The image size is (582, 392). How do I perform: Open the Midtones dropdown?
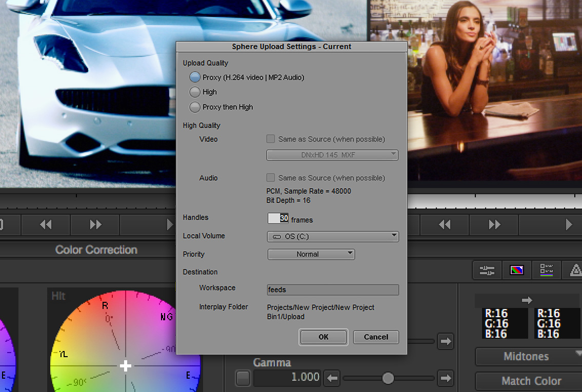[529, 357]
